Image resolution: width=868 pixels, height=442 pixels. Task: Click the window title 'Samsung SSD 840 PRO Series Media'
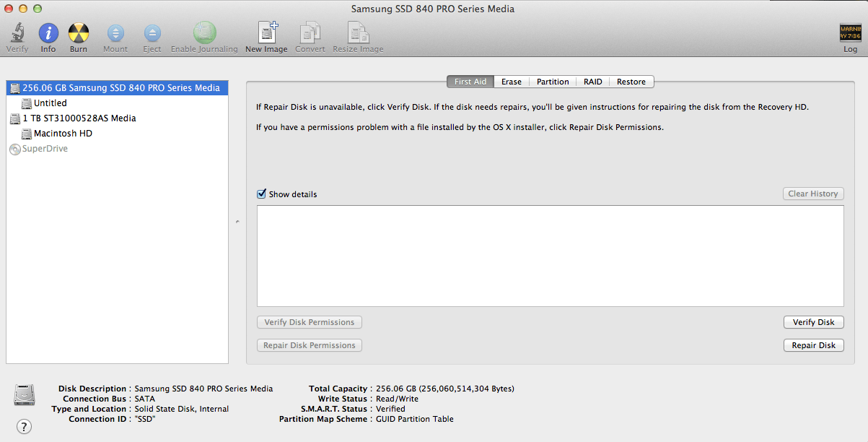433,9
